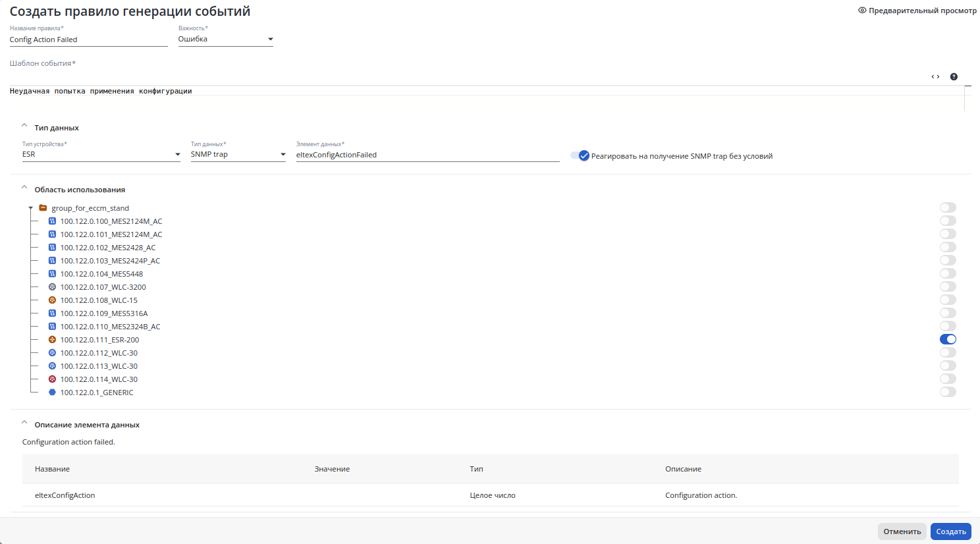Click the switch icon of 100.122.0.100_MES2124M_AC
The width and height of the screenshot is (980, 544).
click(52, 221)
